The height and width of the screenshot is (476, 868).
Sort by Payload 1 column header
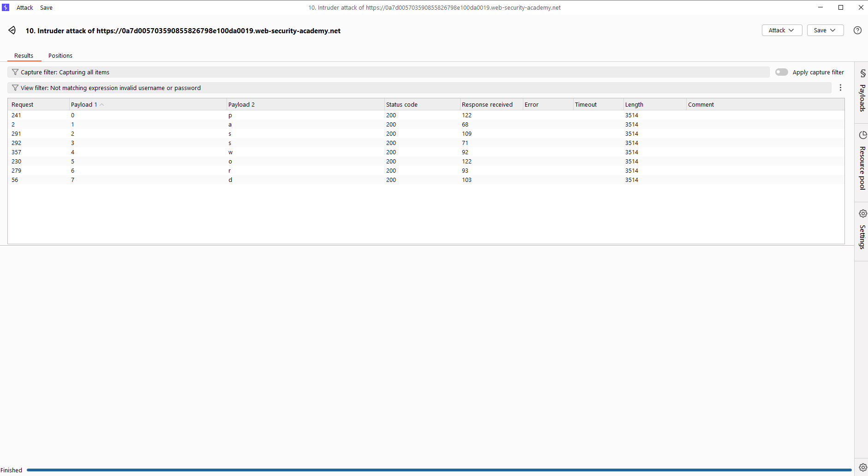(x=84, y=105)
